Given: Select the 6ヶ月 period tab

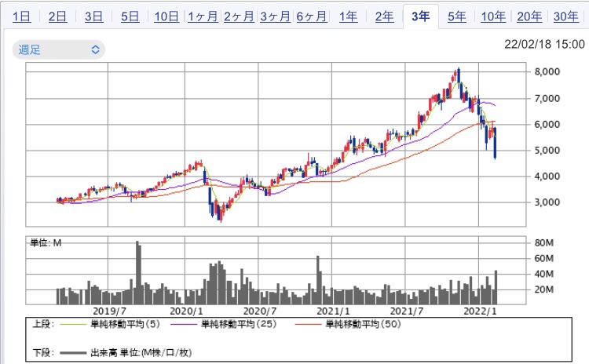Looking at the screenshot, I should coord(313,16).
